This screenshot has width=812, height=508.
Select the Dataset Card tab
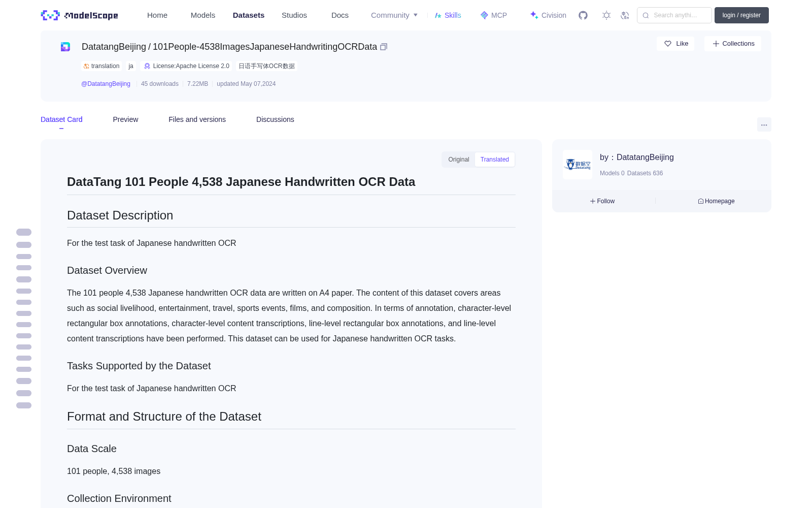pos(61,119)
